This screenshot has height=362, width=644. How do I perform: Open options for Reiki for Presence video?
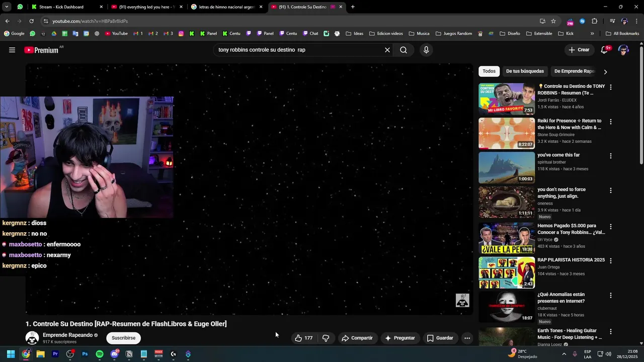[611, 122]
